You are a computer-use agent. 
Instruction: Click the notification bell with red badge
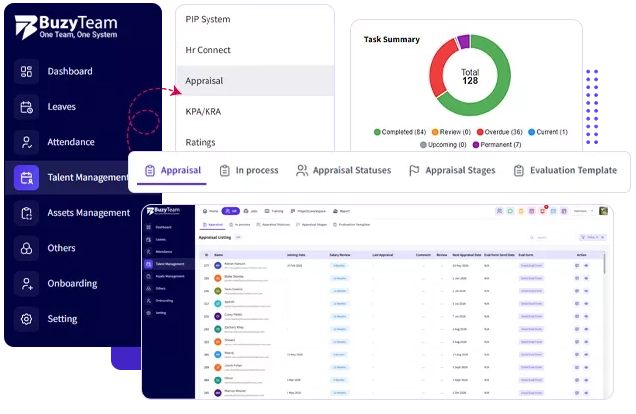click(542, 211)
